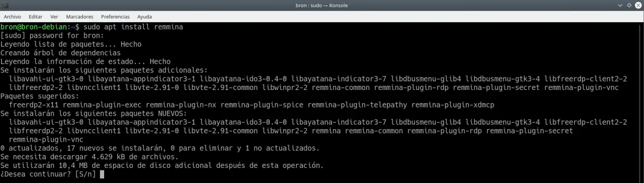Click 'remmina-plugin-xdmcp' package name

pos(453,105)
